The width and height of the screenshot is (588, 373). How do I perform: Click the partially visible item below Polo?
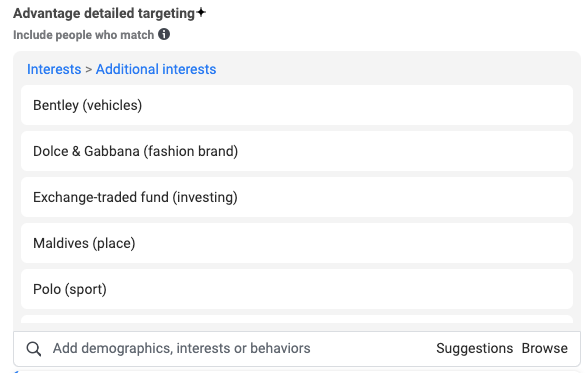[297, 319]
